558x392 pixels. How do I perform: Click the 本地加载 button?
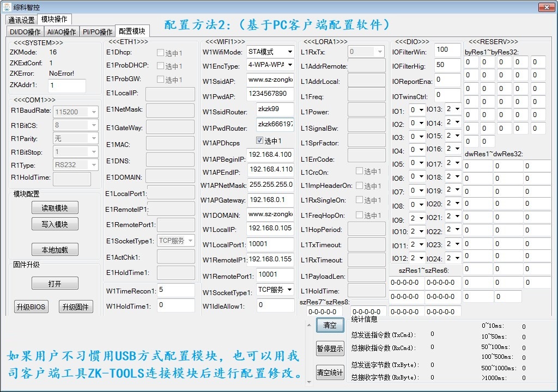coord(55,250)
